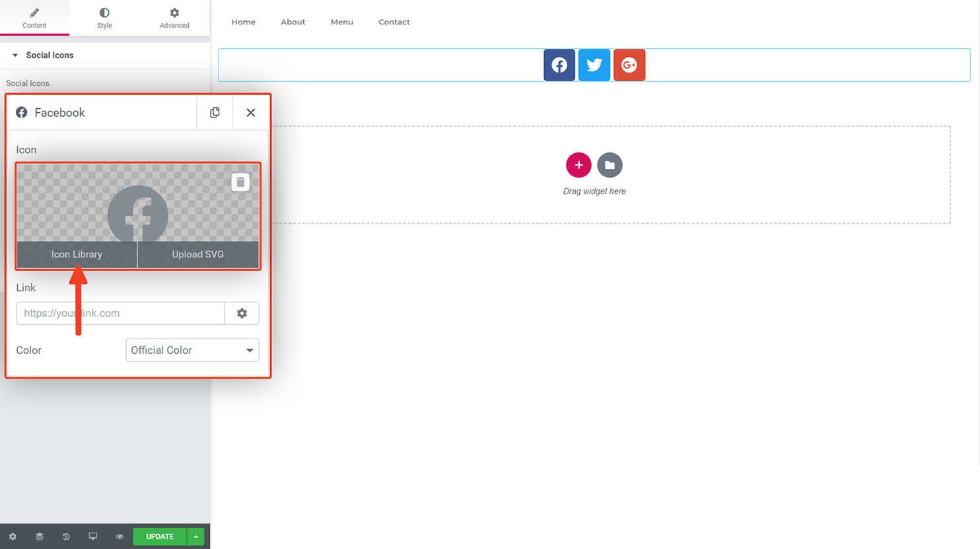
Task: Go to the About menu item
Action: 293,22
